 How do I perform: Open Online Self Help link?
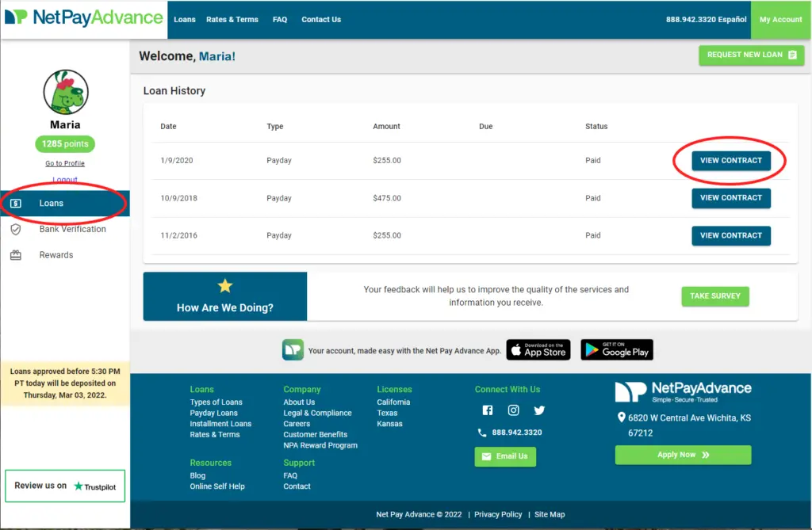point(217,486)
